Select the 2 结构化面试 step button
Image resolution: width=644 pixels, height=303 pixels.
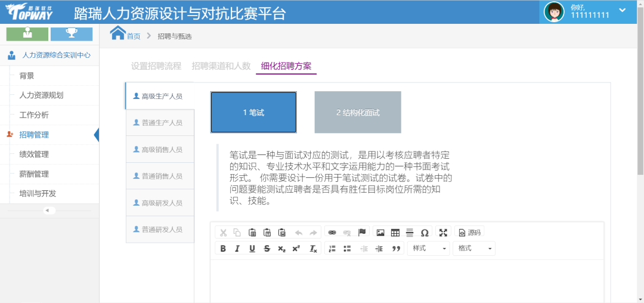[x=358, y=112]
